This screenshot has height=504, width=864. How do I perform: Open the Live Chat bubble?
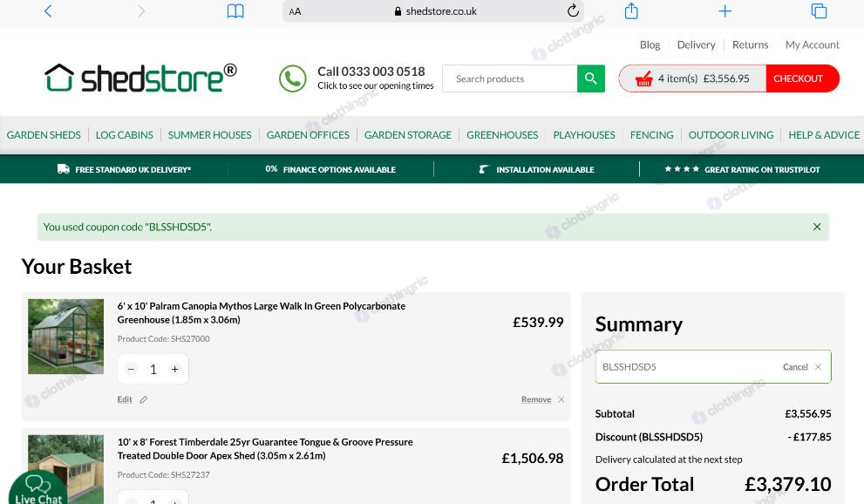[x=38, y=487]
